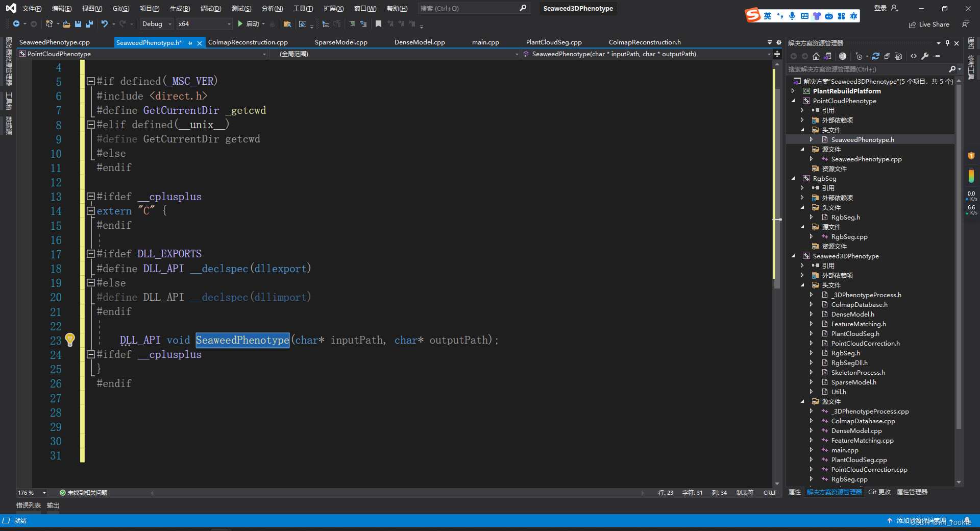This screenshot has width=980, height=531.
Task: Sync with active document using blue arrows icon
Action: tap(876, 56)
